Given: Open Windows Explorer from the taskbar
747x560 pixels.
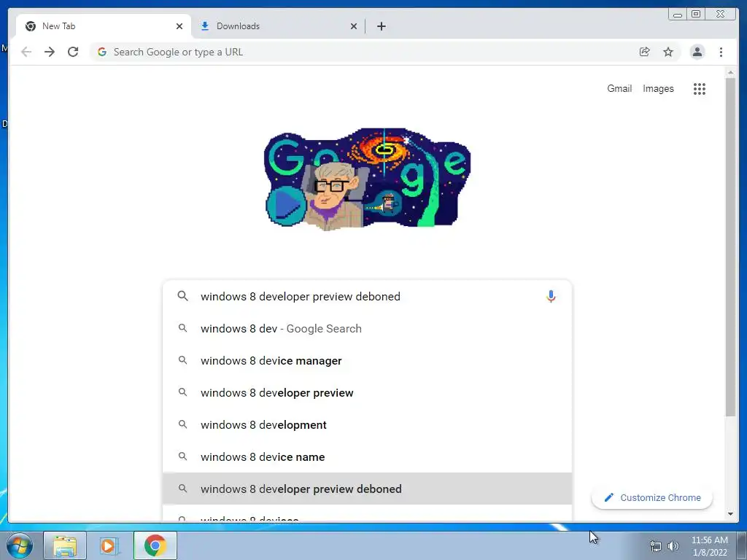Looking at the screenshot, I should click(65, 545).
